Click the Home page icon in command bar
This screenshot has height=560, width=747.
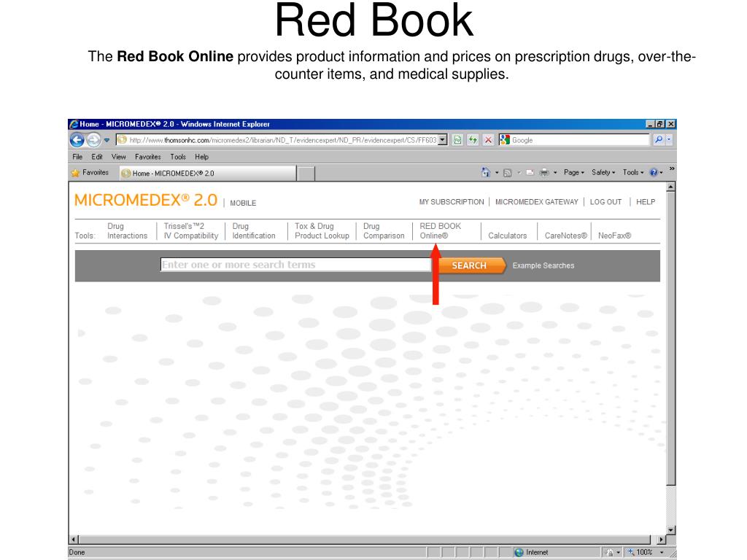[485, 172]
